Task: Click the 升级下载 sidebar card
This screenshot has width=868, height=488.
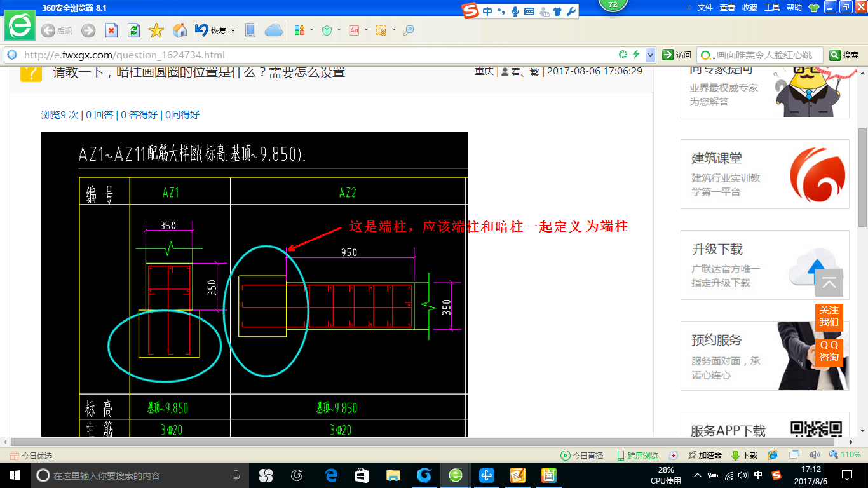Action: point(765,265)
